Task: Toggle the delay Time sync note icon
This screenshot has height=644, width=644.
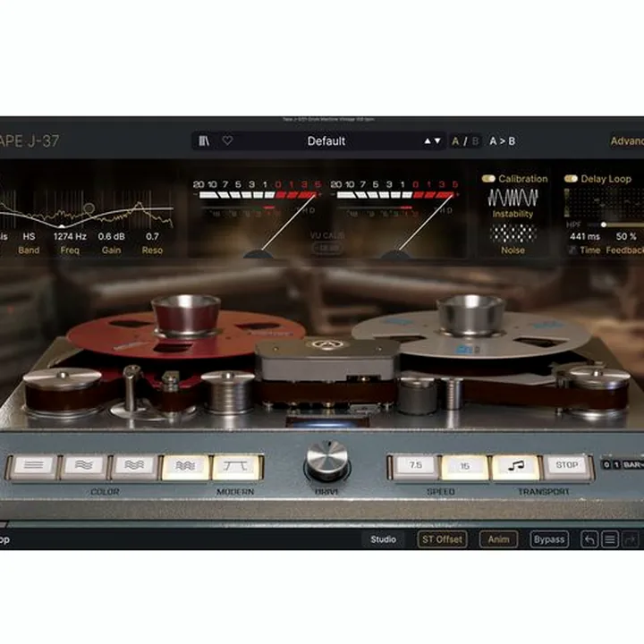Action: pos(572,250)
